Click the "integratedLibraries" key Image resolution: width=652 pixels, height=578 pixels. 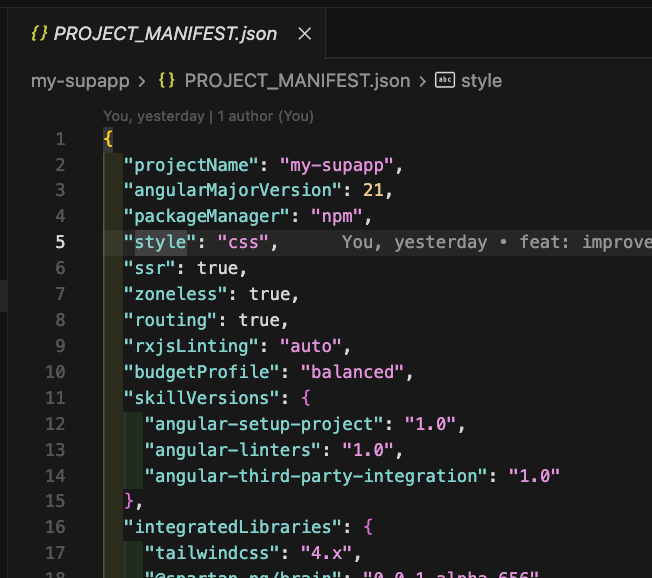point(233,527)
